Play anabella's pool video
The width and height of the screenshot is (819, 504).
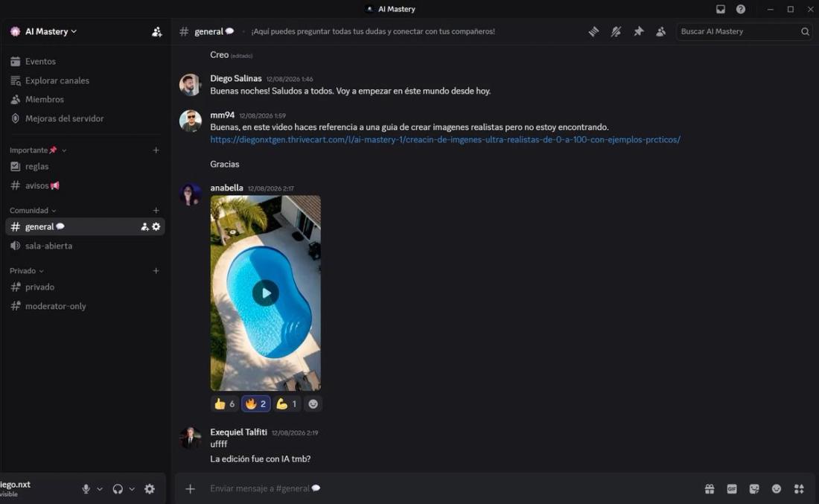[x=265, y=293]
